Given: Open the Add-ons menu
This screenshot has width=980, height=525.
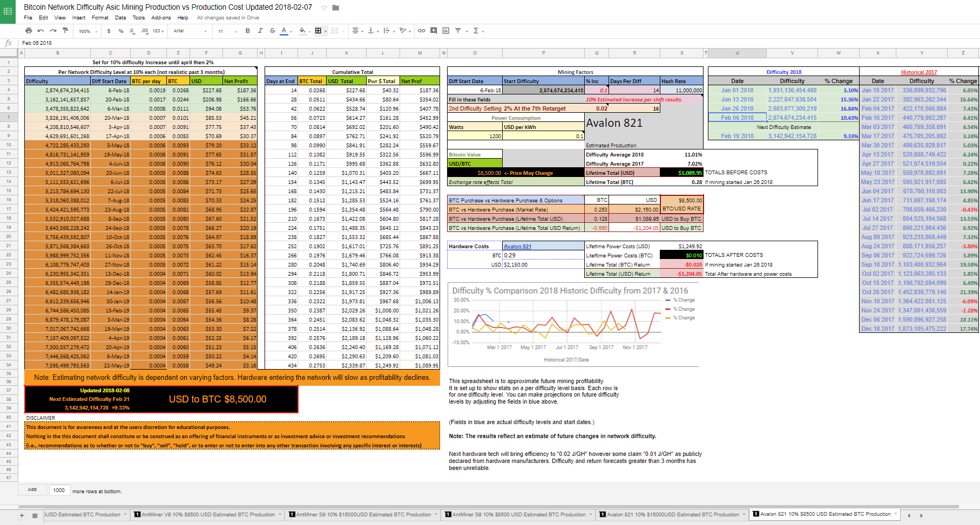Looking at the screenshot, I should click(x=161, y=18).
